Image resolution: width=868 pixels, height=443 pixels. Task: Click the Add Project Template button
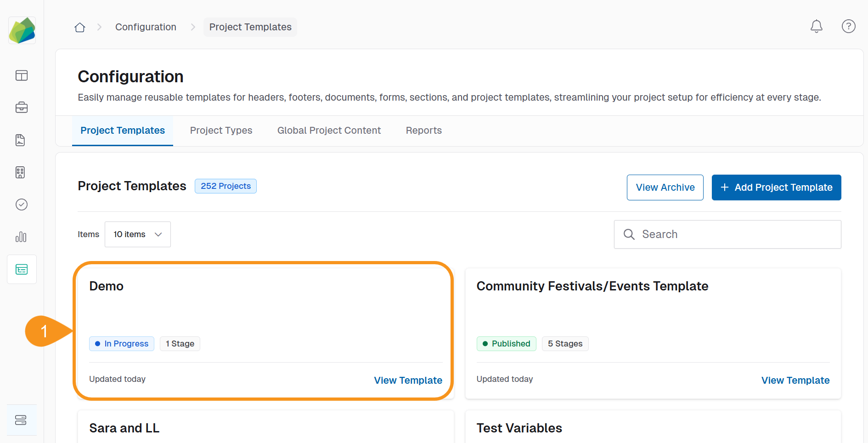pos(776,187)
